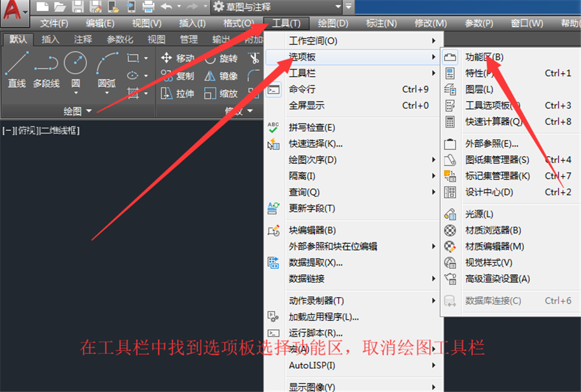581x392 pixels.
Task: Switch to the 参数化 ribbon tab
Action: click(x=119, y=39)
